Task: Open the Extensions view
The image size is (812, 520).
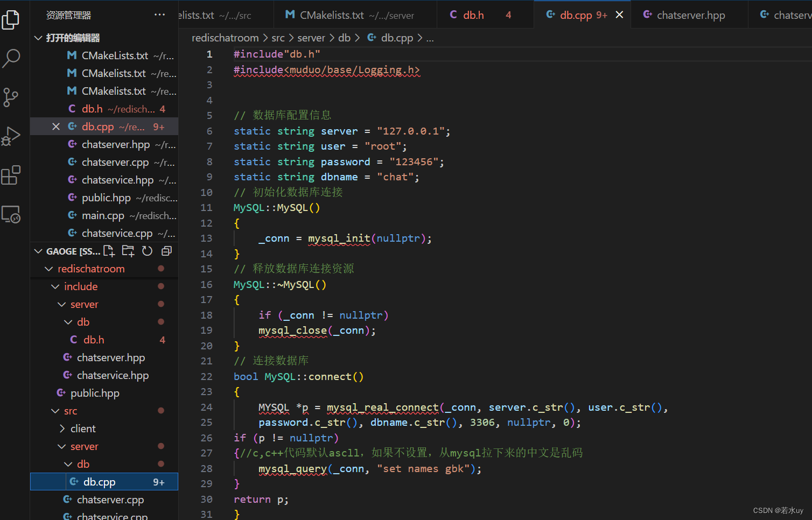Action: 11,175
